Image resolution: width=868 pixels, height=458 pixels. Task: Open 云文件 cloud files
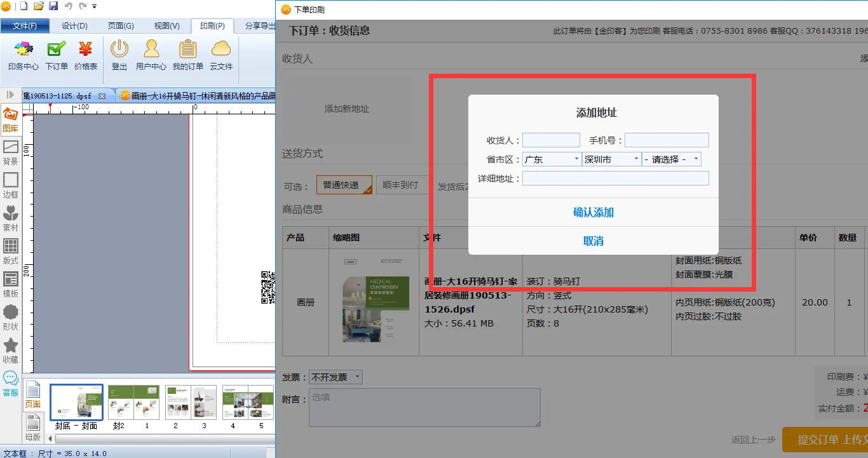tap(221, 55)
